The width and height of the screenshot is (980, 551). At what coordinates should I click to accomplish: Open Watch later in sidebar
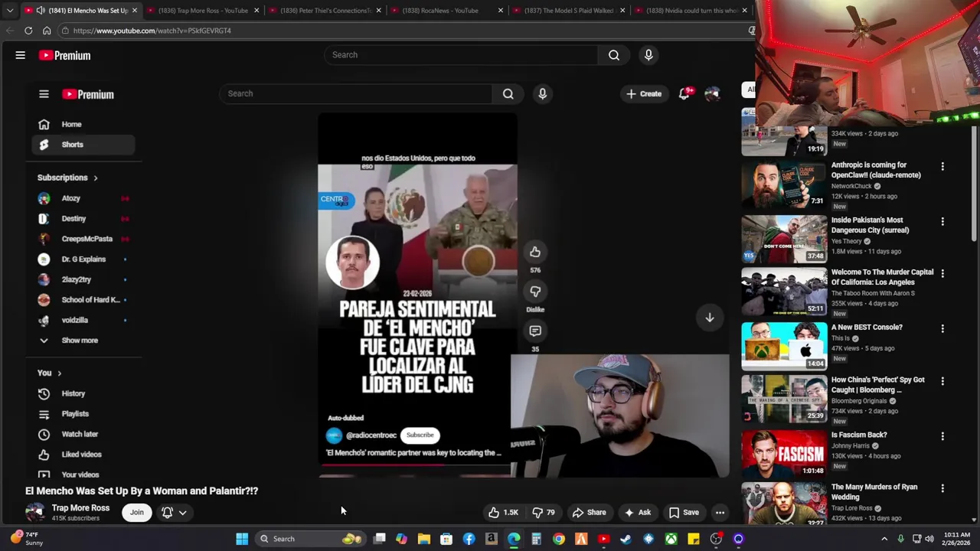pyautogui.click(x=80, y=434)
